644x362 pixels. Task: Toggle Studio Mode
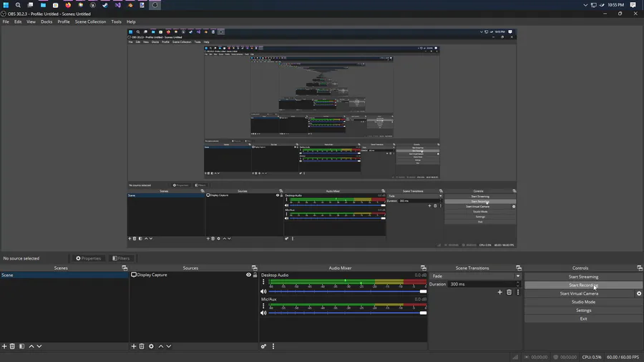(583, 302)
